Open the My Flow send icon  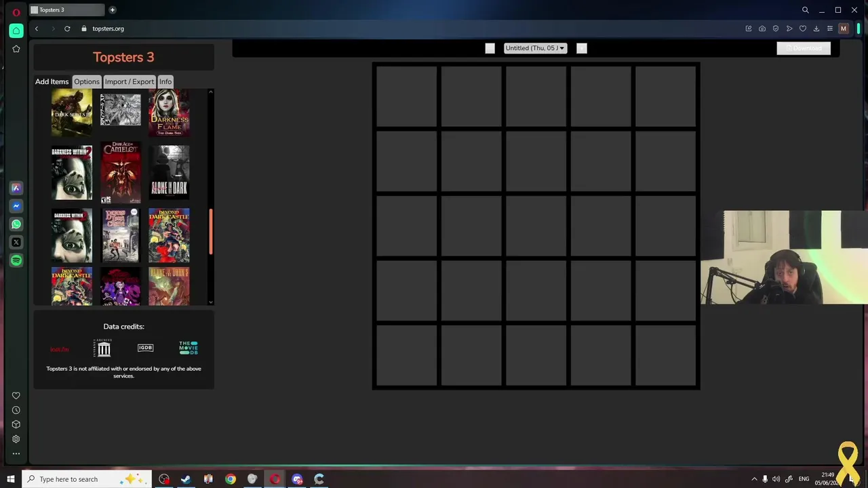[789, 28]
